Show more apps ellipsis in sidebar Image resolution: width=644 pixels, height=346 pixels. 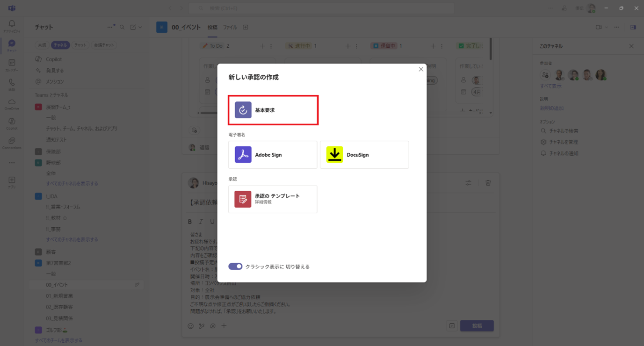pyautogui.click(x=12, y=163)
